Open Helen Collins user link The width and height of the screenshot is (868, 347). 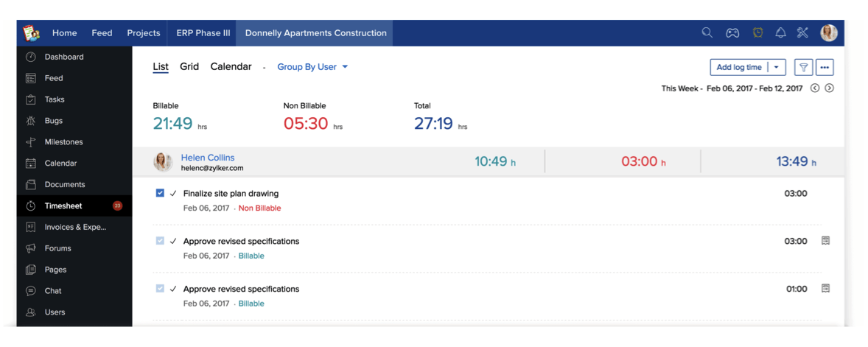click(x=208, y=158)
